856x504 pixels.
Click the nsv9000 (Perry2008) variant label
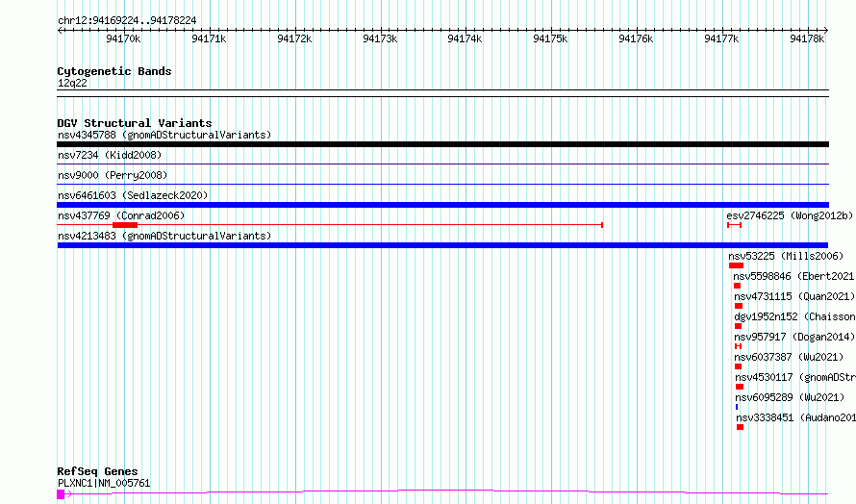coord(113,175)
